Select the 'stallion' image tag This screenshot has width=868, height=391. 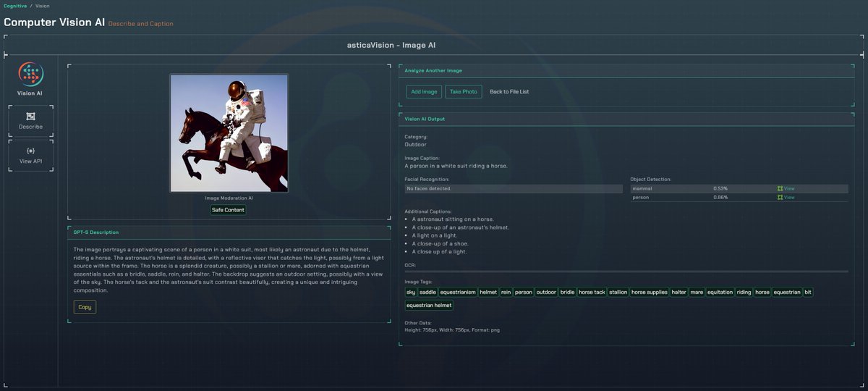[618, 292]
